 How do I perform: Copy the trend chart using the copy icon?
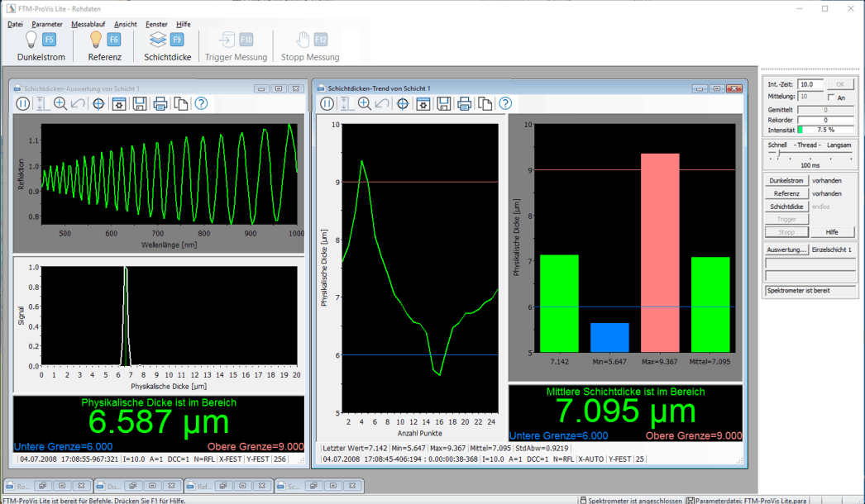(x=485, y=103)
